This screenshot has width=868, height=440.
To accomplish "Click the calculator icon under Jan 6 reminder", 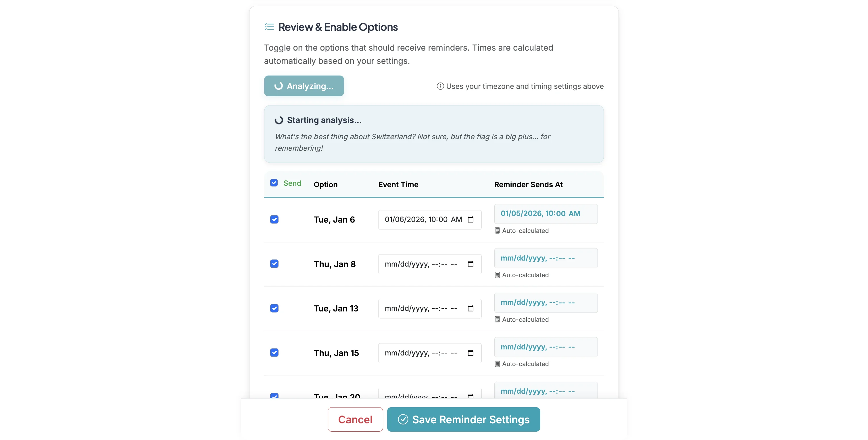I will (497, 230).
